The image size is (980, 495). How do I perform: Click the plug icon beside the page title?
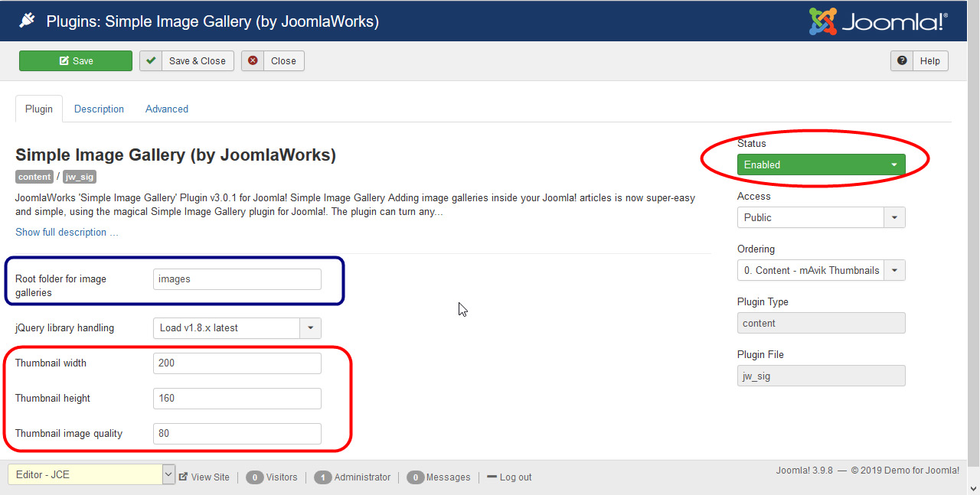tap(28, 21)
